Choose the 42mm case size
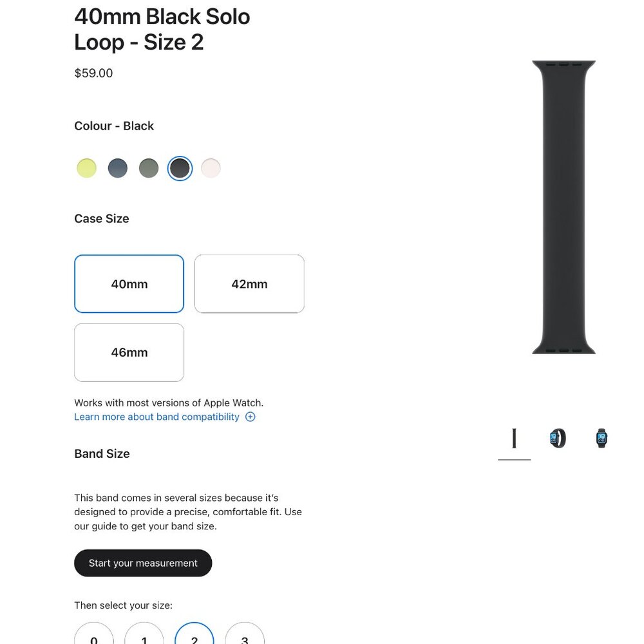 point(249,283)
